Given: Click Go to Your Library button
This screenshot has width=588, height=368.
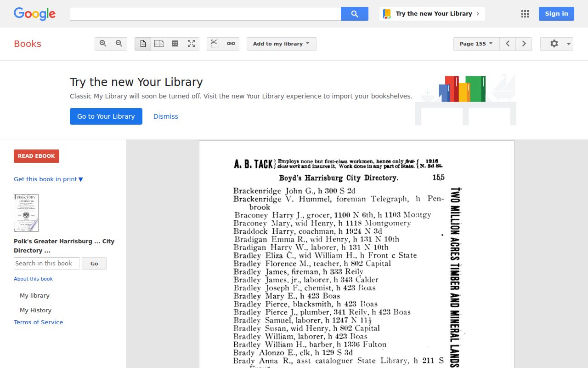Looking at the screenshot, I should [x=106, y=116].
